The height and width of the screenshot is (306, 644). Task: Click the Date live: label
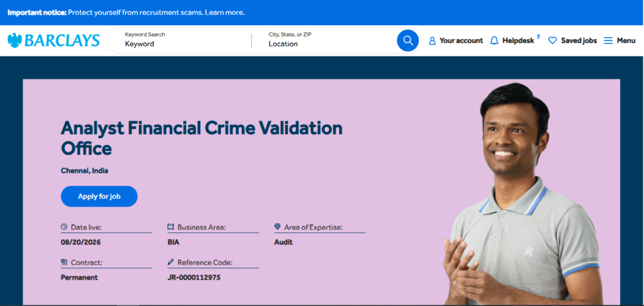pos(86,227)
